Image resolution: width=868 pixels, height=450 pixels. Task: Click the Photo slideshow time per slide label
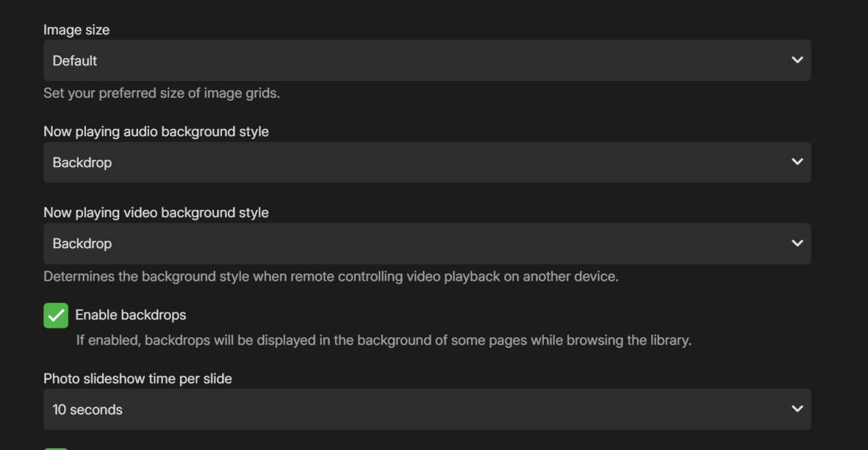137,378
